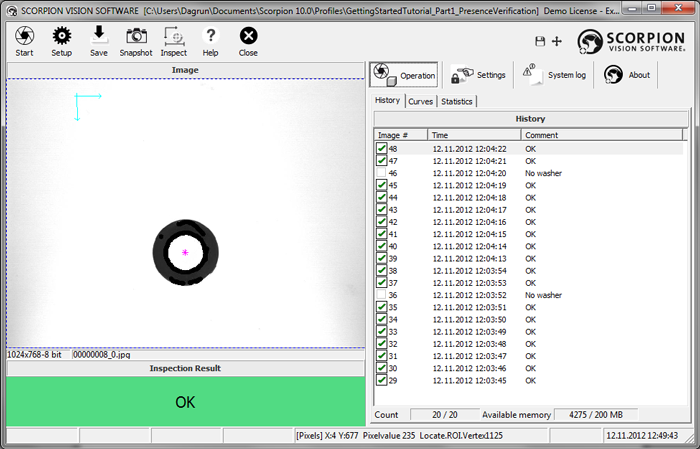
Task: Click the Time column header
Action: click(474, 134)
